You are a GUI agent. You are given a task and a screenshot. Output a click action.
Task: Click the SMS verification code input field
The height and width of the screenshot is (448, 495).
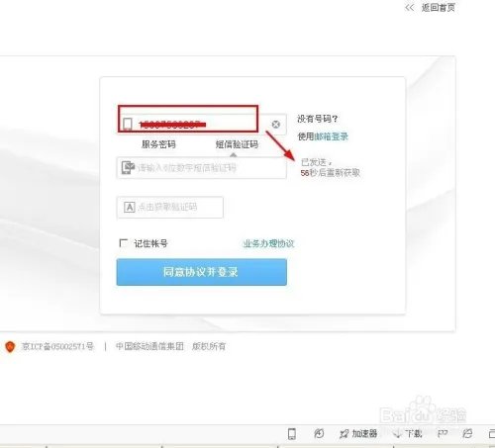pyautogui.click(x=201, y=168)
